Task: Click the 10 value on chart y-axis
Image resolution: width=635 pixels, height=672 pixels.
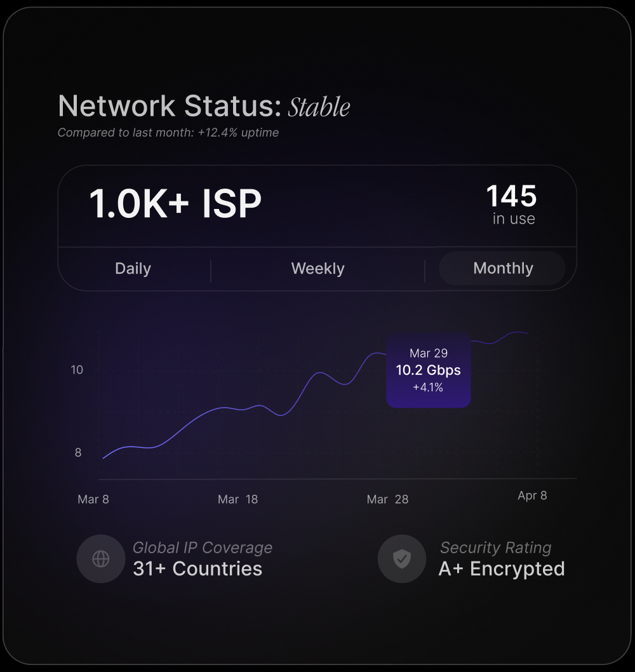Action: tap(77, 370)
